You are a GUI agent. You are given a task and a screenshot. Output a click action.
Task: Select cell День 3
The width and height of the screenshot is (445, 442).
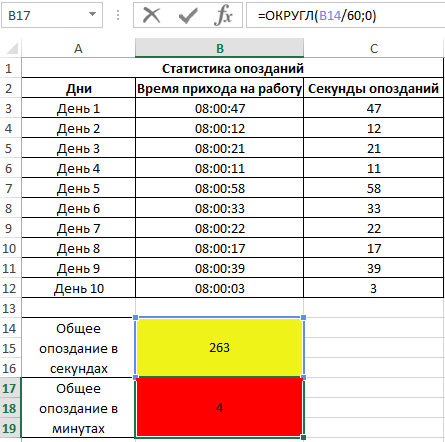click(78, 148)
